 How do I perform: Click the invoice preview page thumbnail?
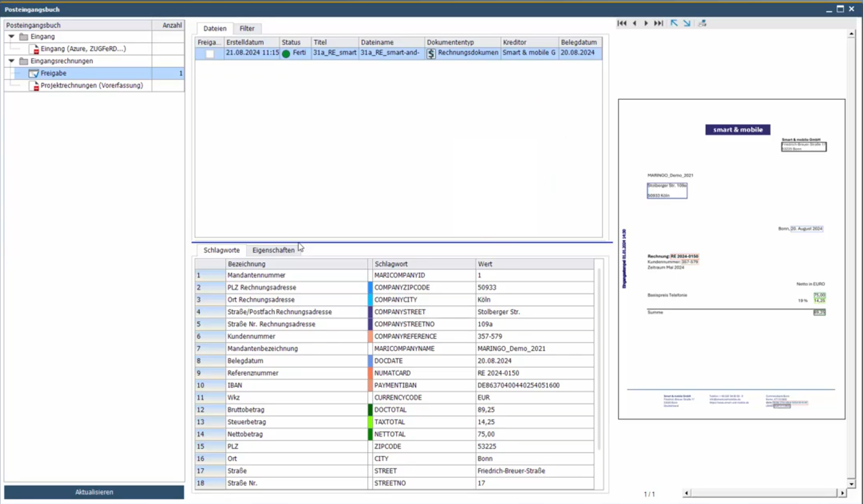pos(731,259)
